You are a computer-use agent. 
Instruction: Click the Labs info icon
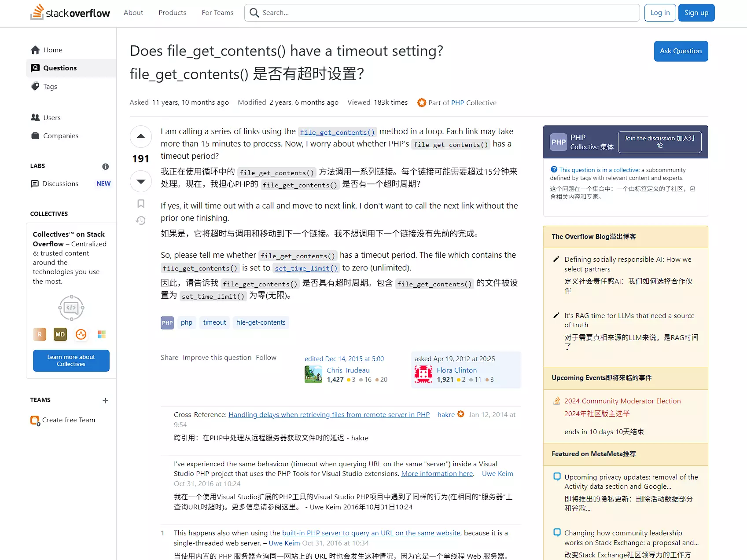106,166
